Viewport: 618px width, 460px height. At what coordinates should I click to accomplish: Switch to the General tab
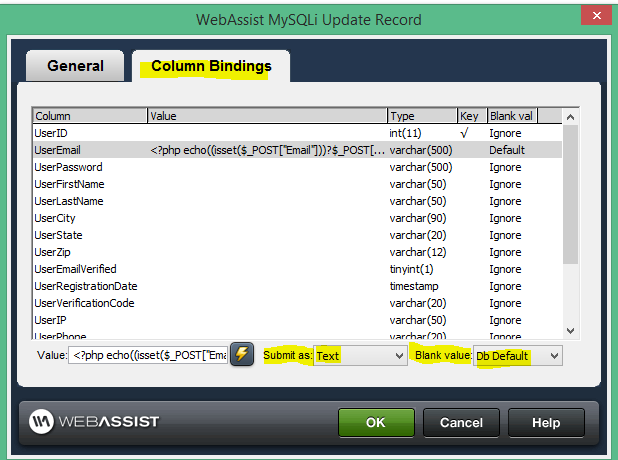click(x=75, y=66)
